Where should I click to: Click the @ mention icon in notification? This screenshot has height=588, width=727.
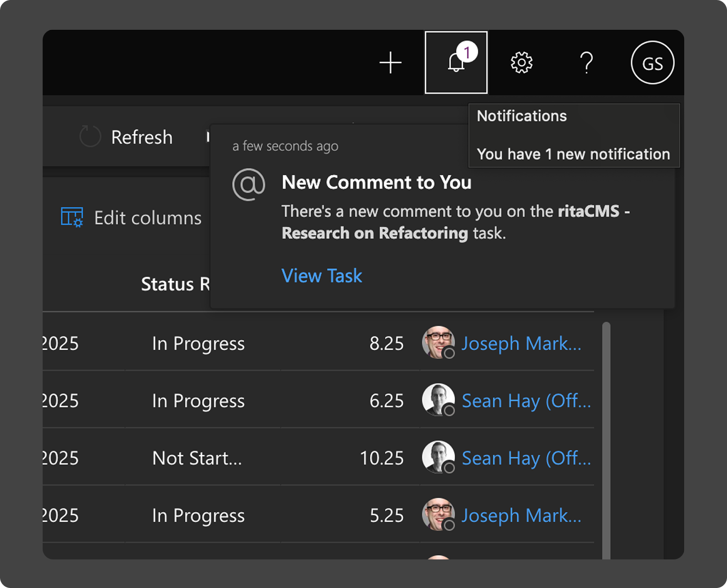point(249,185)
